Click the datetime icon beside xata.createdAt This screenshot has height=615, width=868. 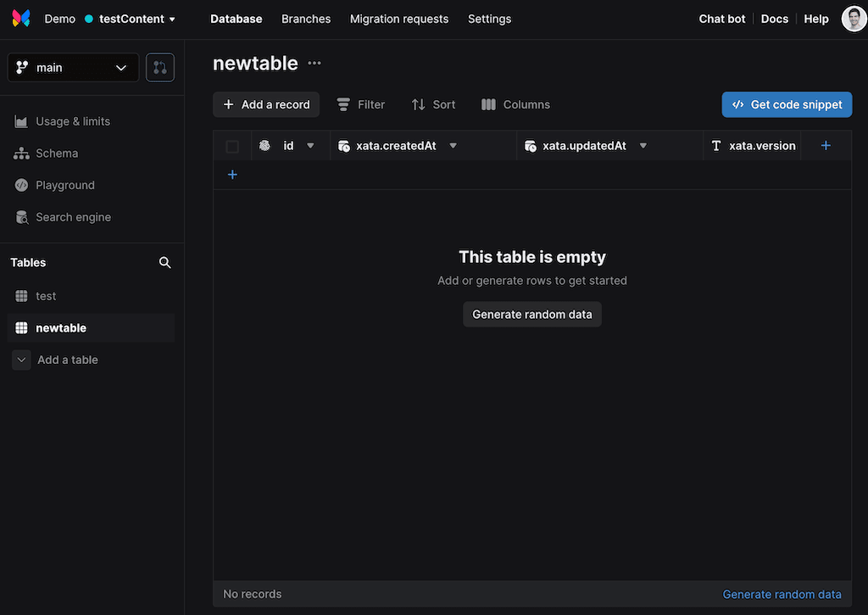(x=344, y=146)
